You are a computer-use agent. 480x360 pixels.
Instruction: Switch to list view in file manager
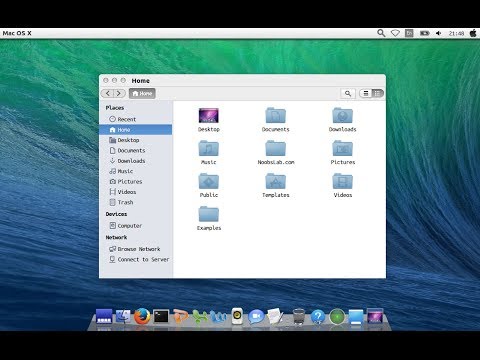click(366, 93)
